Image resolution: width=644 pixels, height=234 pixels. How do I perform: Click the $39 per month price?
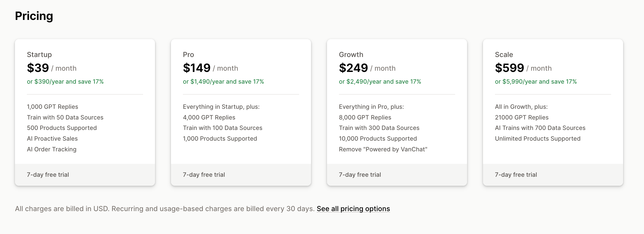[x=38, y=68]
